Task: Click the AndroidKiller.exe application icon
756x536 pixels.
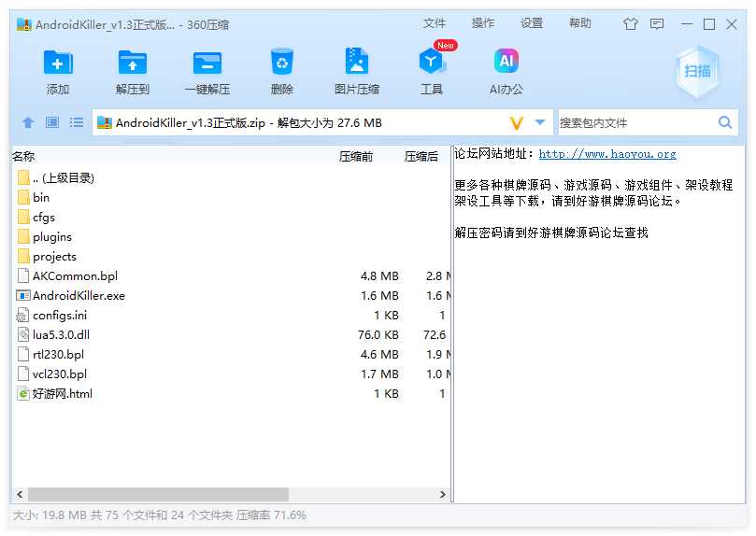Action: [x=23, y=295]
